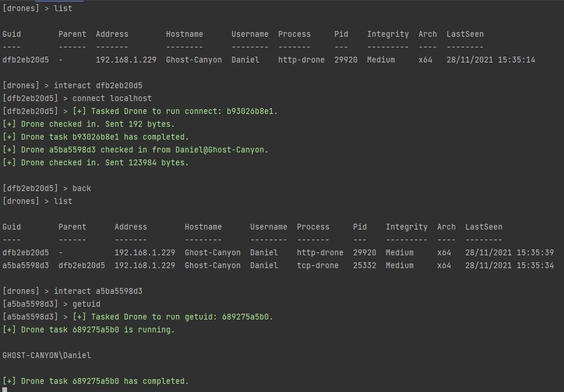The height and width of the screenshot is (392, 564).
Task: Click the 'Pid' header of the first table
Action: [341, 34]
